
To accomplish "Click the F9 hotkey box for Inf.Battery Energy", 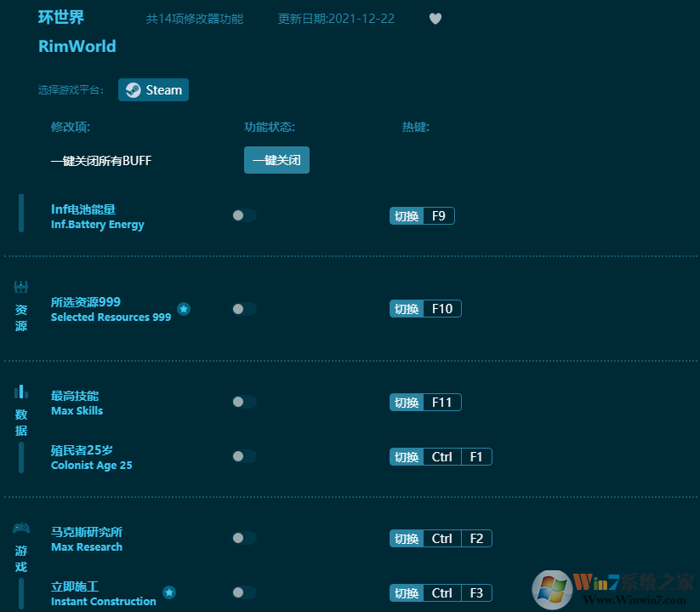I will click(438, 216).
